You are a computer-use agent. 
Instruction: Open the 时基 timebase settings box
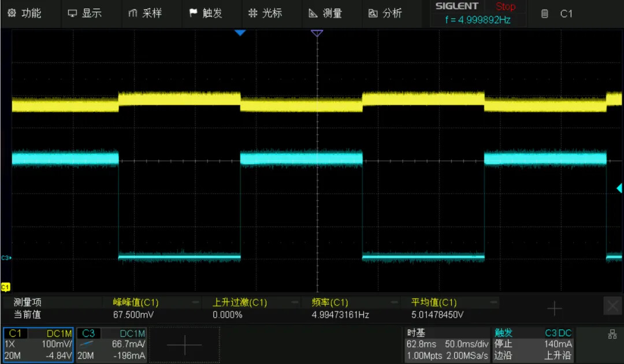click(x=447, y=345)
